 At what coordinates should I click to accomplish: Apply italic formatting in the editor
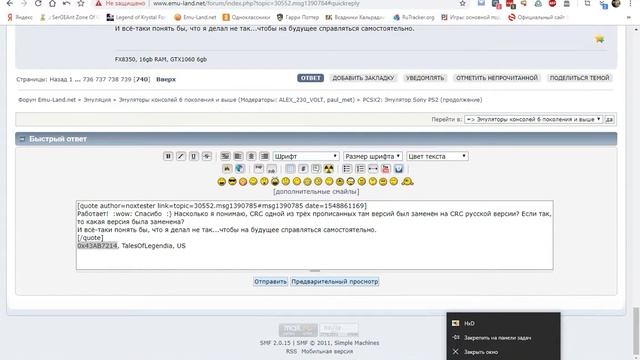pos(181,156)
